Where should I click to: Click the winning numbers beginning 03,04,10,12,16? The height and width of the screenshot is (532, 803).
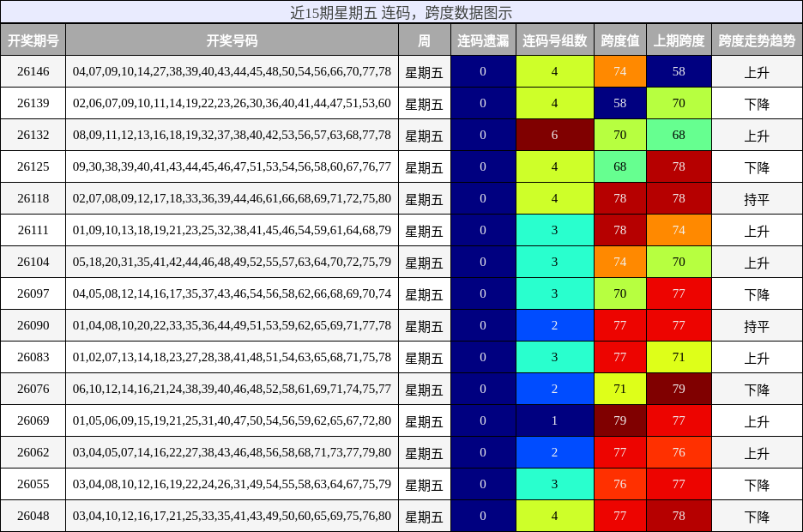tap(232, 516)
